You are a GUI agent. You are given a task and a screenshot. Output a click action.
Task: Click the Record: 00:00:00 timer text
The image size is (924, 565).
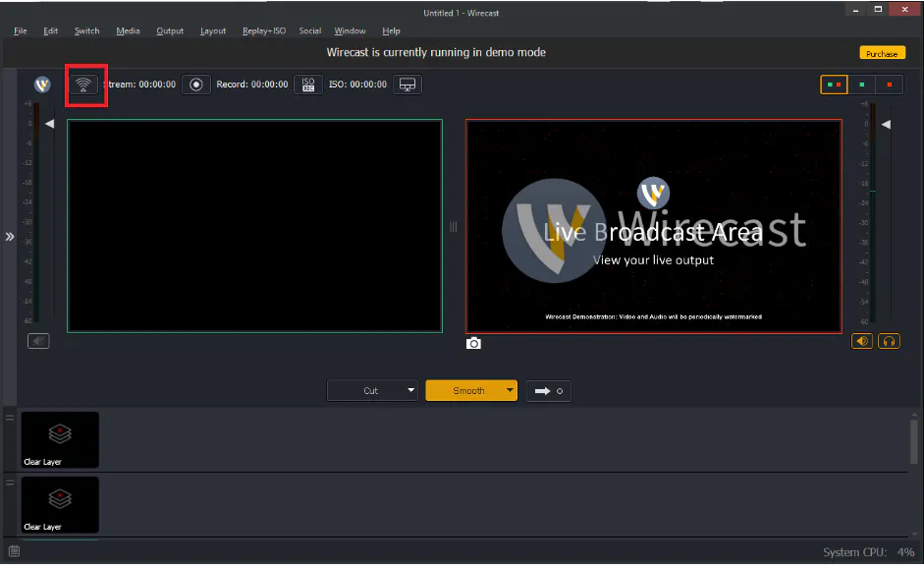coord(252,85)
